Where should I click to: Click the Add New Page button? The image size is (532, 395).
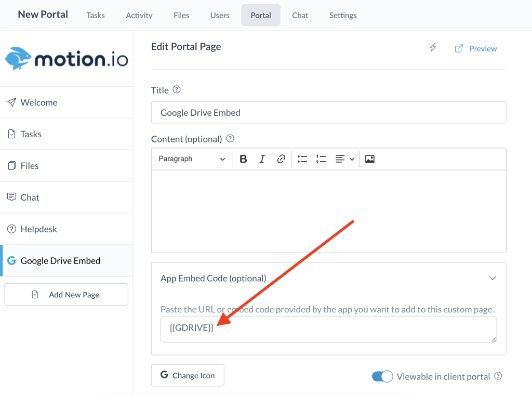coord(66,295)
